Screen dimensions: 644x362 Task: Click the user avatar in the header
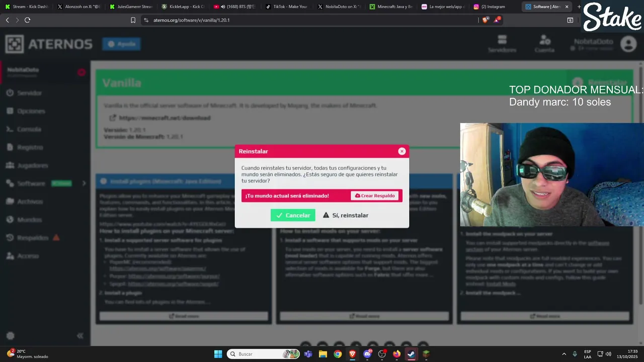[x=628, y=44]
